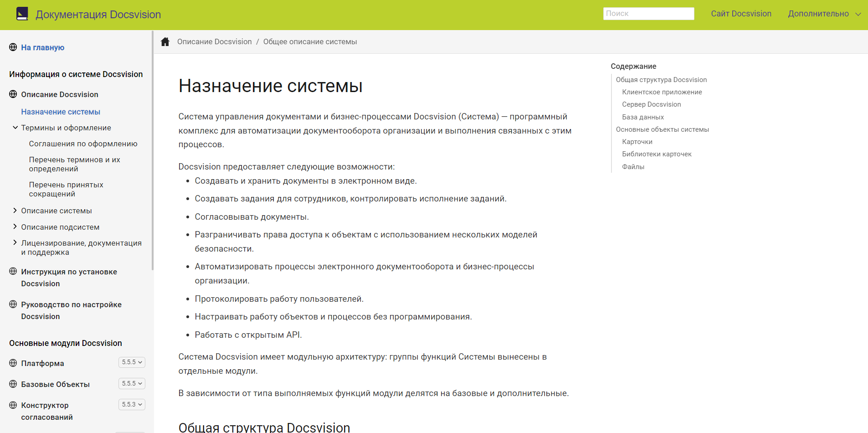Open Перечень принятых сокращений page
This screenshot has width=868, height=433.
point(66,189)
